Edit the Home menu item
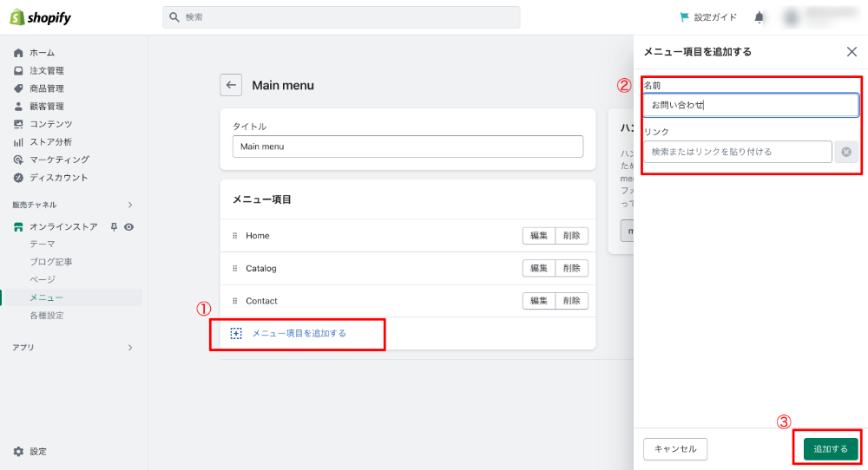The height and width of the screenshot is (470, 868). tap(539, 236)
